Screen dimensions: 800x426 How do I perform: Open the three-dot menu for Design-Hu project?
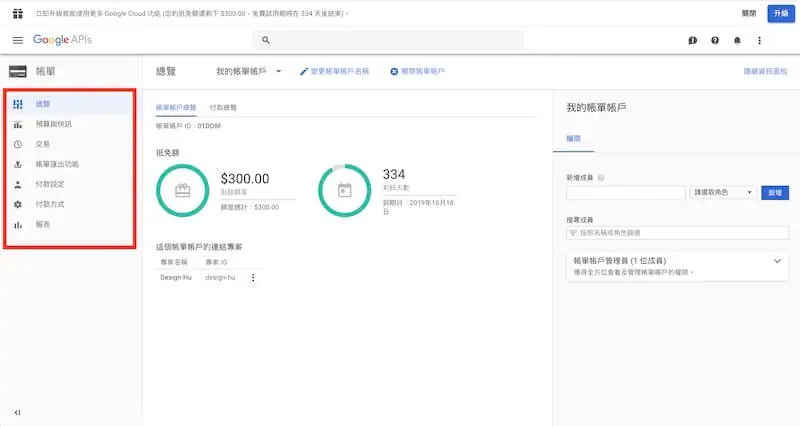(x=253, y=278)
